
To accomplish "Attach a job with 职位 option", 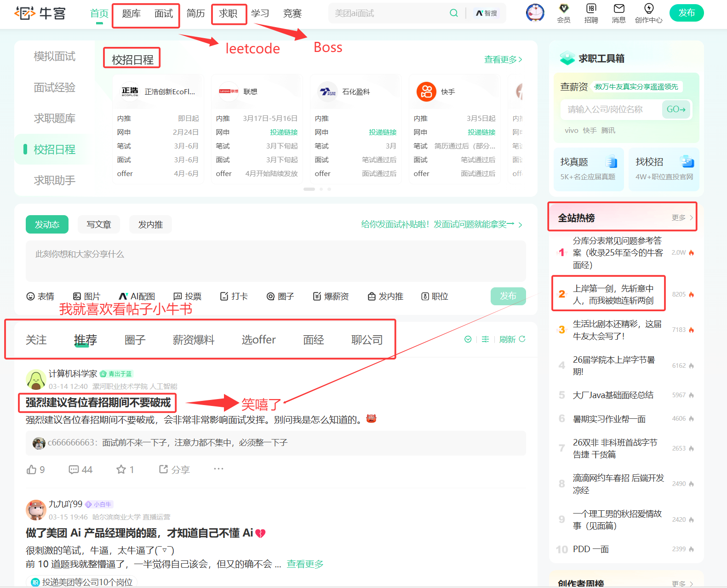I will click(x=435, y=297).
